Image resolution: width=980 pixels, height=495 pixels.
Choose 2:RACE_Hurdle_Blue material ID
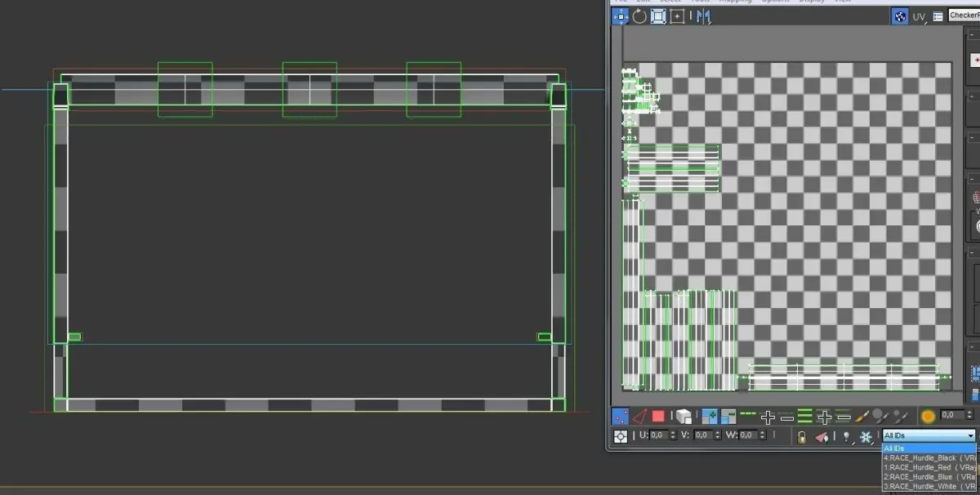pyautogui.click(x=929, y=476)
